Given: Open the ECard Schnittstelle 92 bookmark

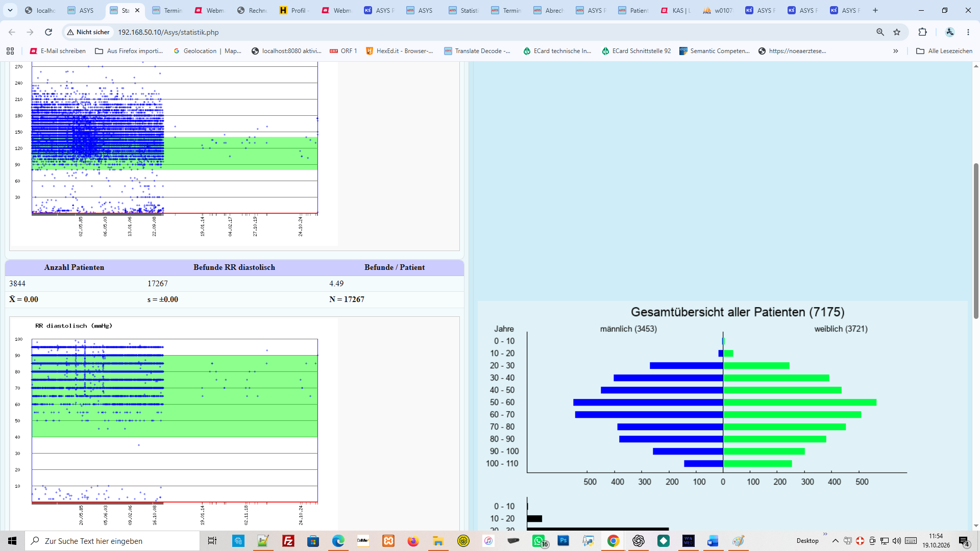Looking at the screenshot, I should (x=636, y=51).
